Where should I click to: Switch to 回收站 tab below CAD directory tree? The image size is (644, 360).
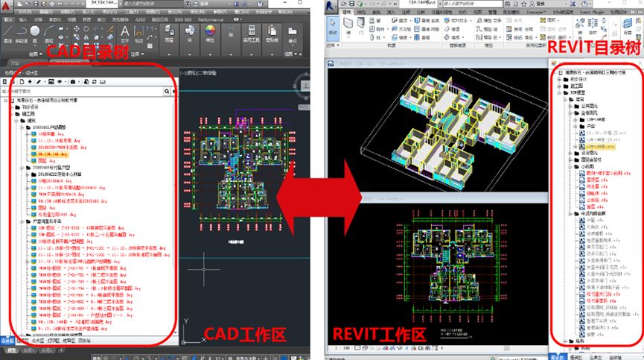click(84, 341)
